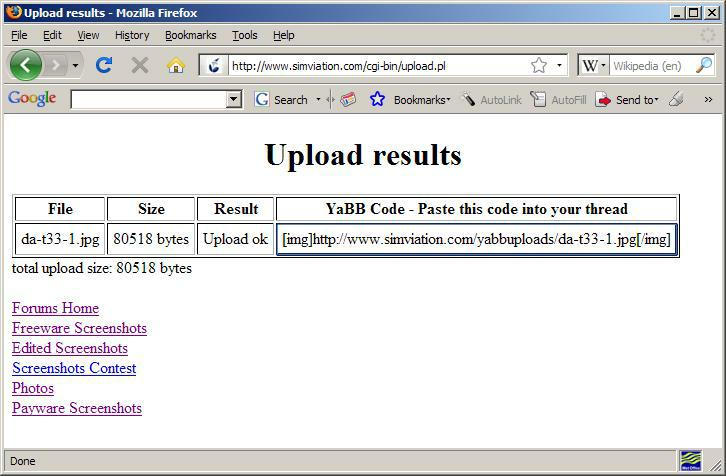726x476 pixels.
Task: Go to the Home page icon
Action: [175, 65]
